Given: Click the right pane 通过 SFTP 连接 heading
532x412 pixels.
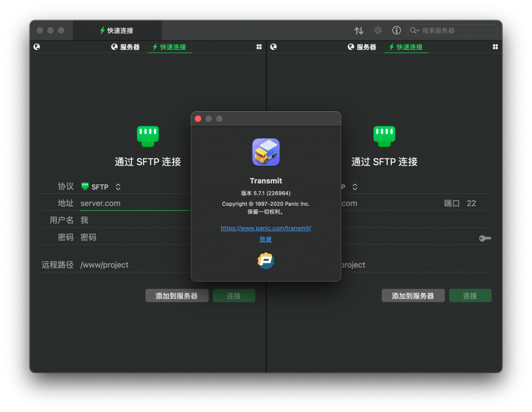Looking at the screenshot, I should (384, 162).
